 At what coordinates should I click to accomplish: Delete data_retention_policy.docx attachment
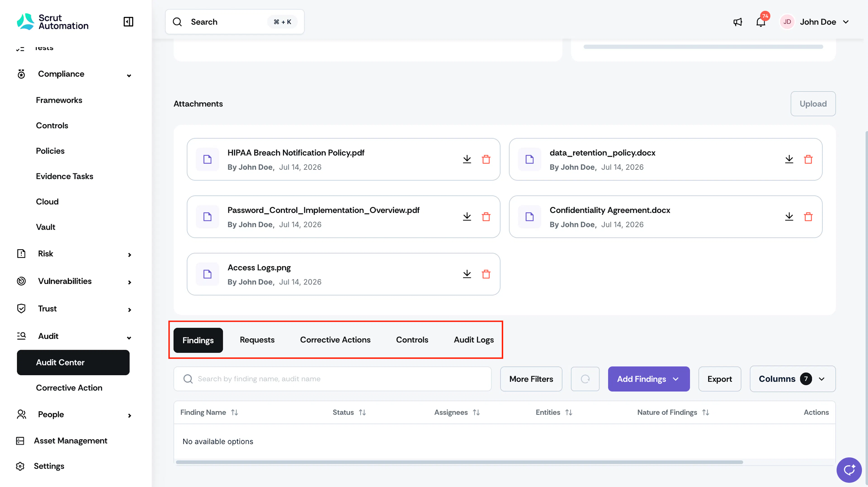[808, 159]
